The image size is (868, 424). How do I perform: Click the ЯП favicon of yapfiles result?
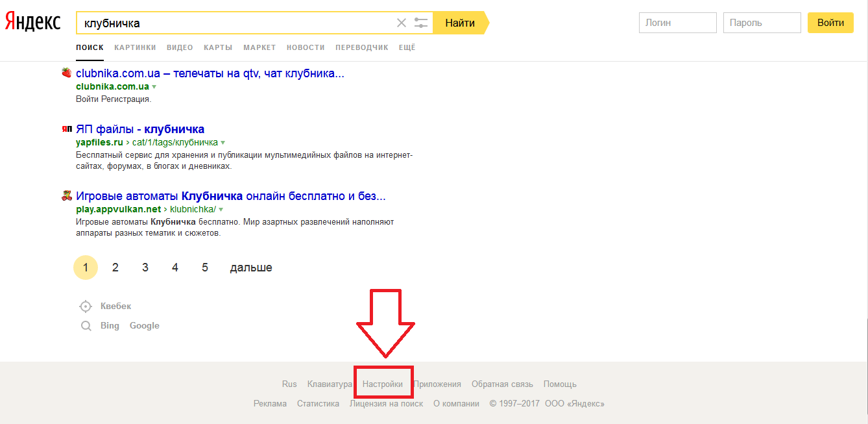66,129
